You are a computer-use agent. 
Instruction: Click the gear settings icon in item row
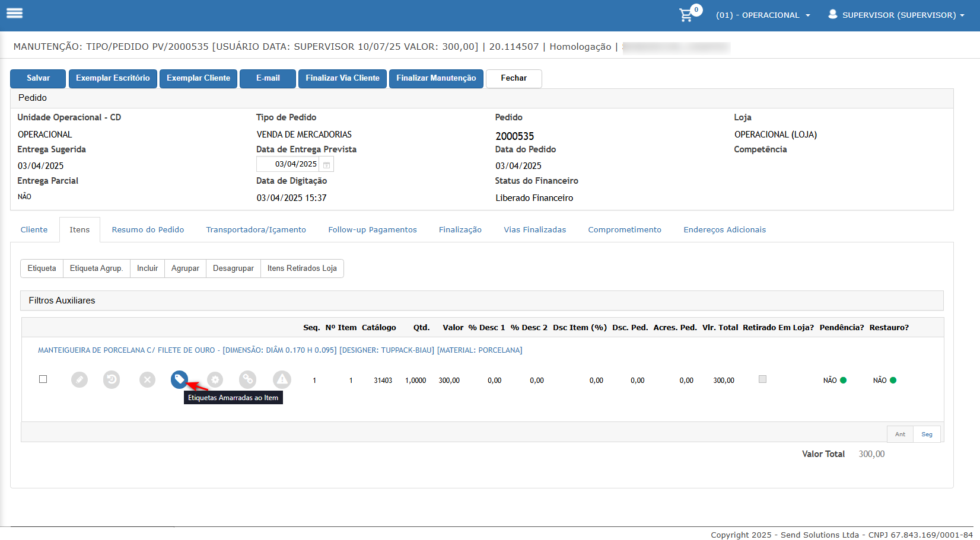tap(215, 379)
